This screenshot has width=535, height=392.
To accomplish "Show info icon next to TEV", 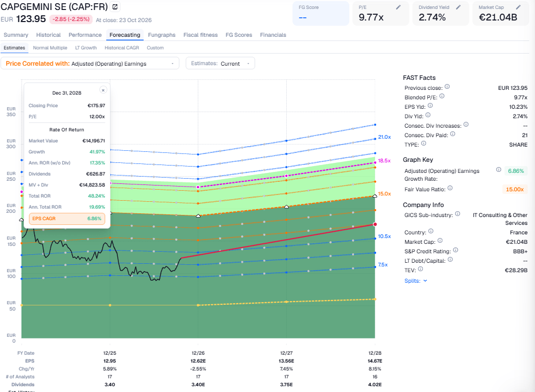I will [x=420, y=269].
